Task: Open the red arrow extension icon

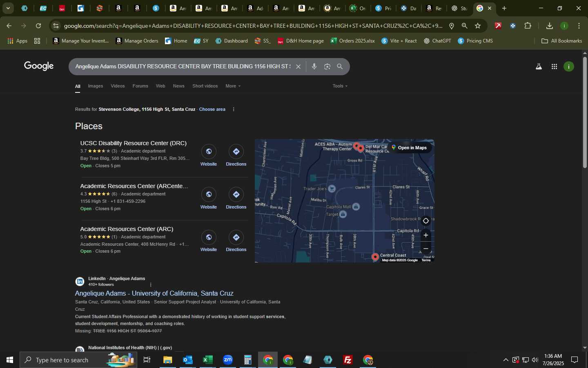Action: (498, 26)
